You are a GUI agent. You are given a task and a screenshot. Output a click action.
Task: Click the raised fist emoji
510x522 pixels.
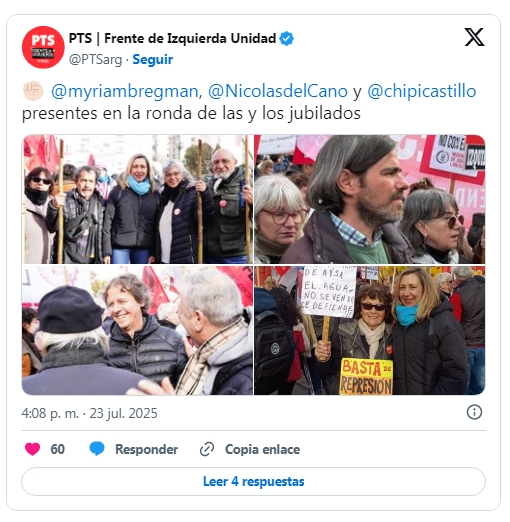(33, 91)
